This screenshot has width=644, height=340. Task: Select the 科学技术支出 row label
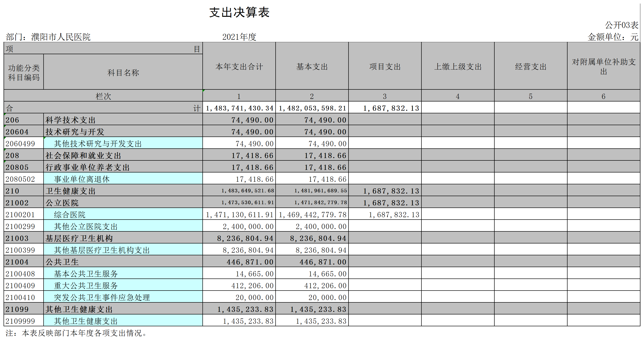click(71, 120)
